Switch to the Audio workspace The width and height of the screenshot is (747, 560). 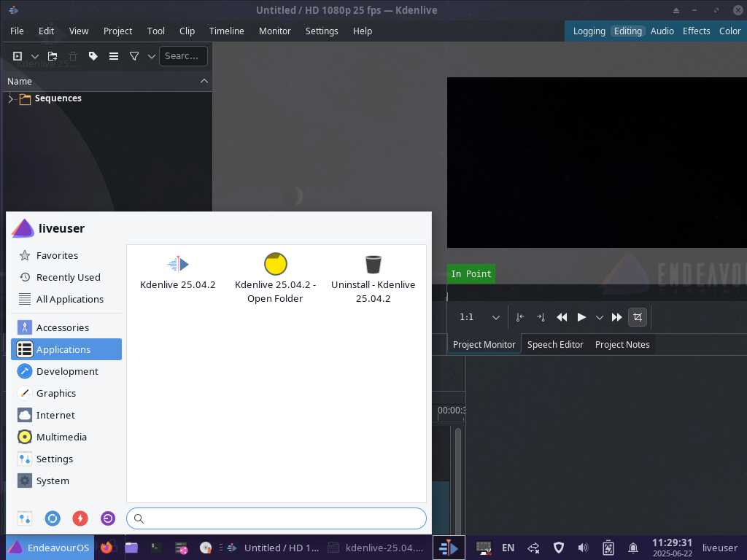(x=662, y=31)
